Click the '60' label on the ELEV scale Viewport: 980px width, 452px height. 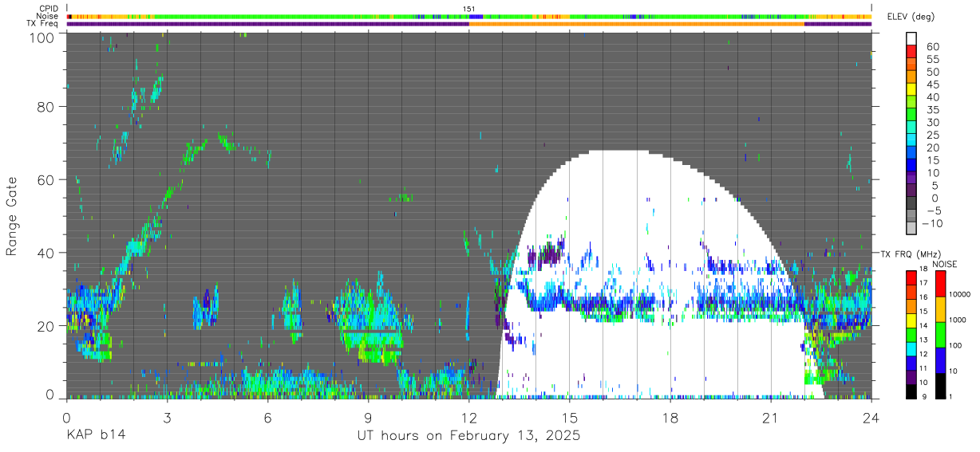pos(931,46)
